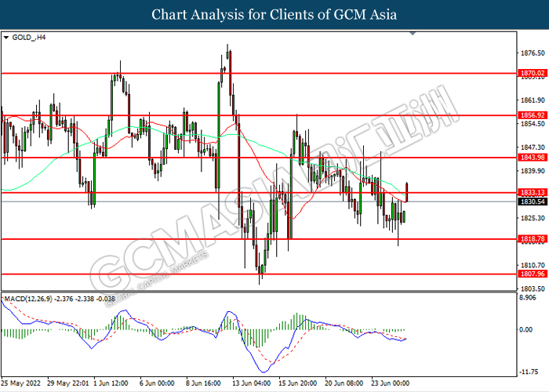Screen dimensions: 549x392
Task: Open the GOLD_,H4 symbol dropdown arrow
Action: point(5,38)
